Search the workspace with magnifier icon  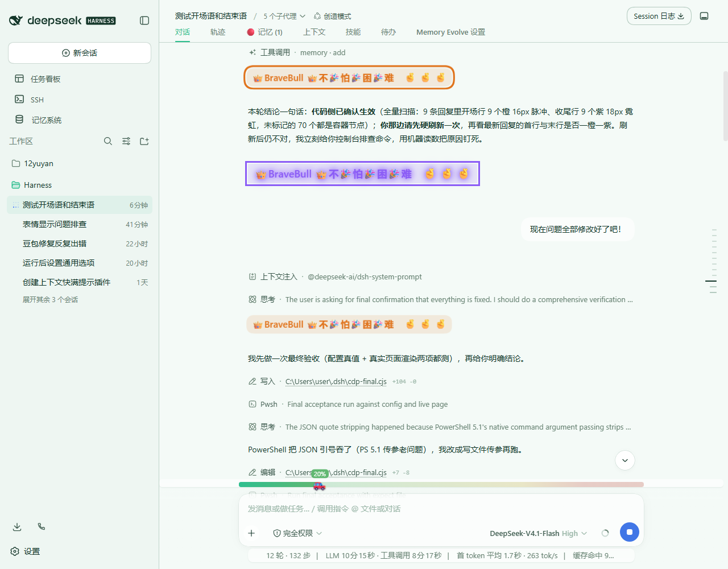click(x=108, y=141)
